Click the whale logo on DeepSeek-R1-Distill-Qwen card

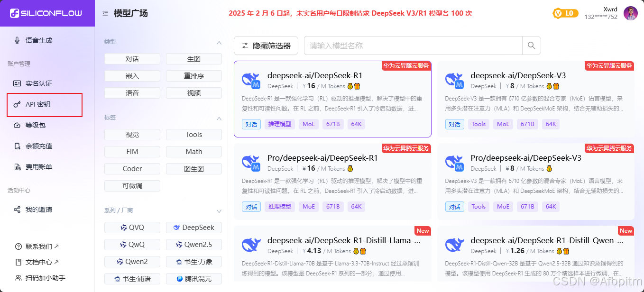click(455, 245)
